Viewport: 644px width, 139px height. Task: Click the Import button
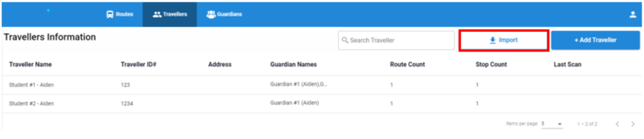pos(504,40)
